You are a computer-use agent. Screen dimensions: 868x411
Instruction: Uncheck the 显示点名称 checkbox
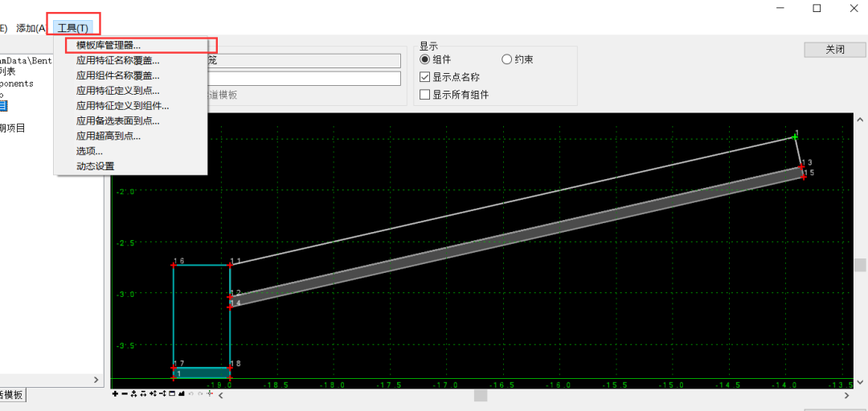425,77
